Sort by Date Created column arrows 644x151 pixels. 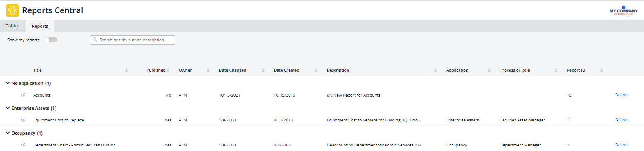316,70
